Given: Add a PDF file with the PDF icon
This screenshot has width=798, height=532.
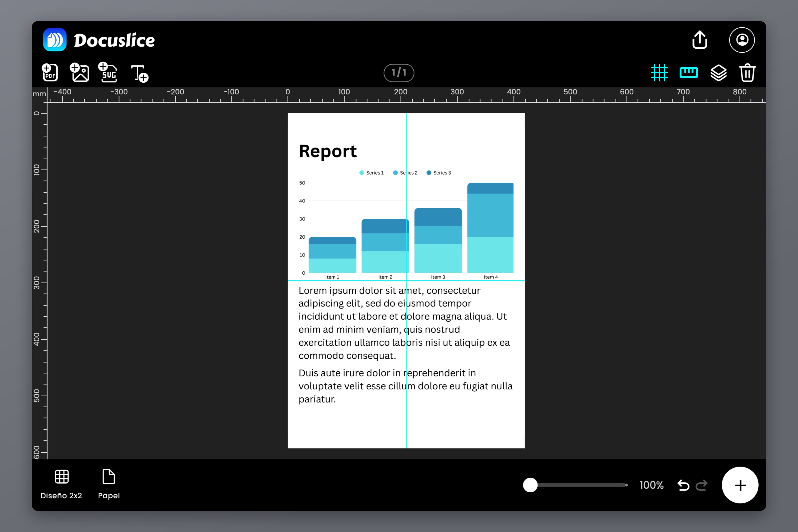Looking at the screenshot, I should pyautogui.click(x=50, y=72).
